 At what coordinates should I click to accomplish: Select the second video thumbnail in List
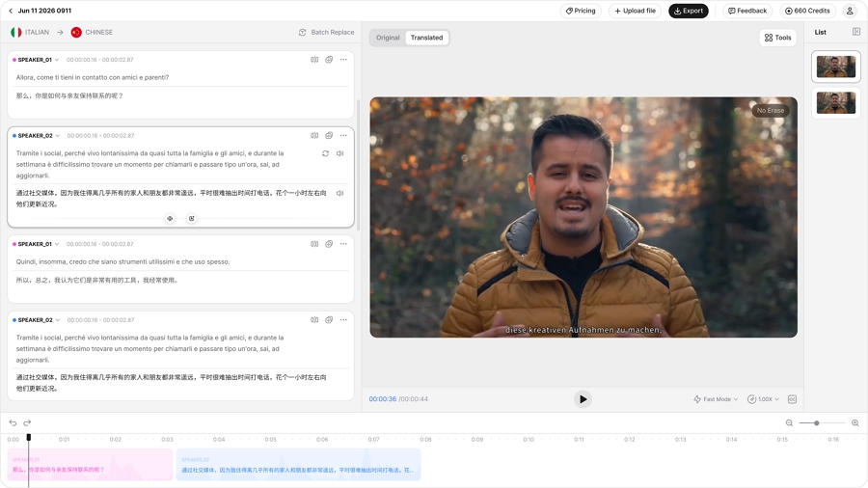click(x=836, y=103)
